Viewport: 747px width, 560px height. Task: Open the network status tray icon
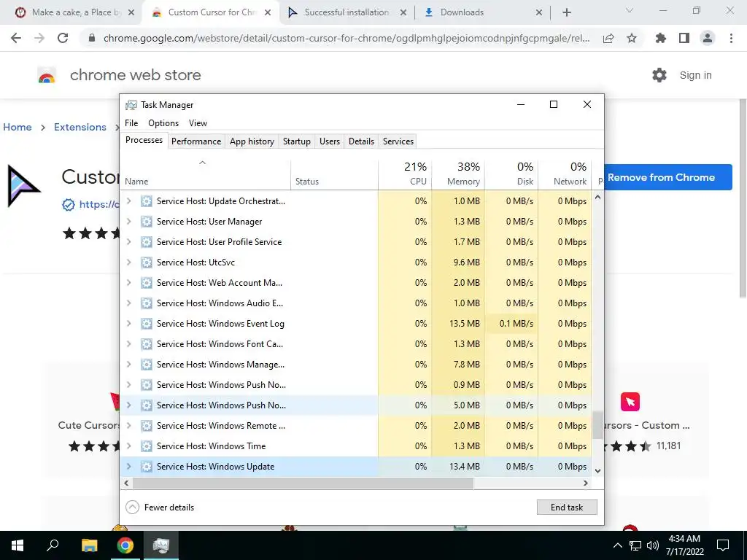click(635, 545)
